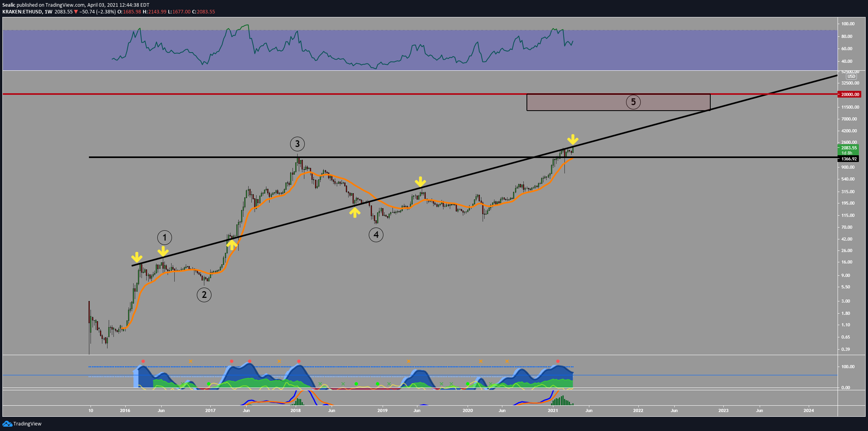Viewport: 868px width, 431px height.
Task: Click 7000.00 on the price axis
Action: click(849, 119)
